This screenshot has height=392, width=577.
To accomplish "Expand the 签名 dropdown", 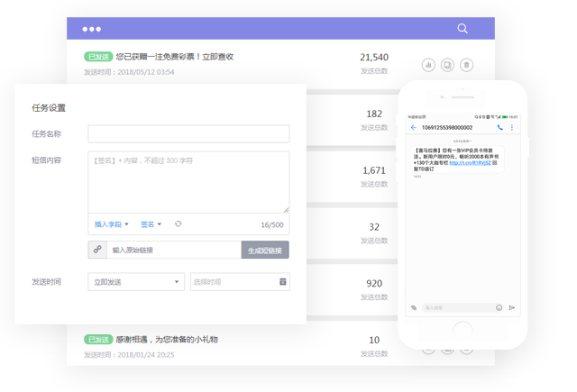I will (x=151, y=224).
